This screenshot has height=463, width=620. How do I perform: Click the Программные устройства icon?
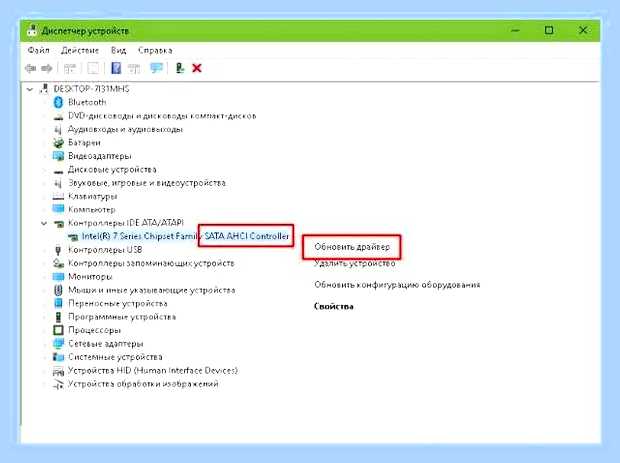58,317
